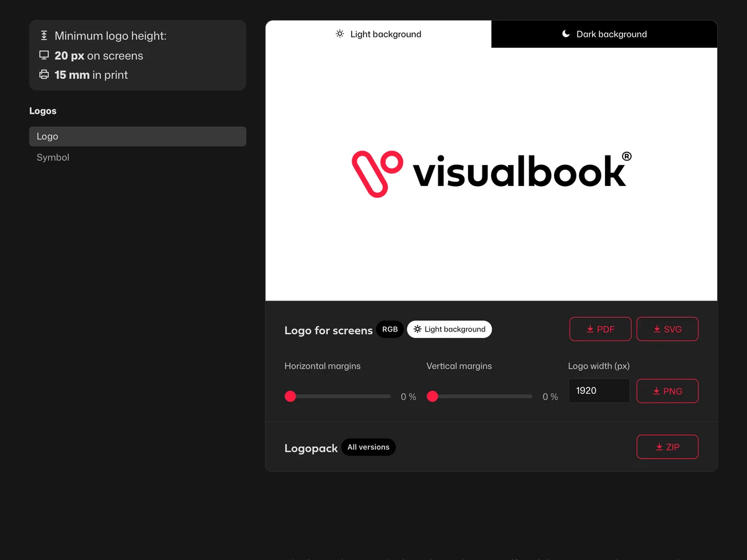The width and height of the screenshot is (747, 560).
Task: Switch to the Light background tab
Action: tap(378, 34)
